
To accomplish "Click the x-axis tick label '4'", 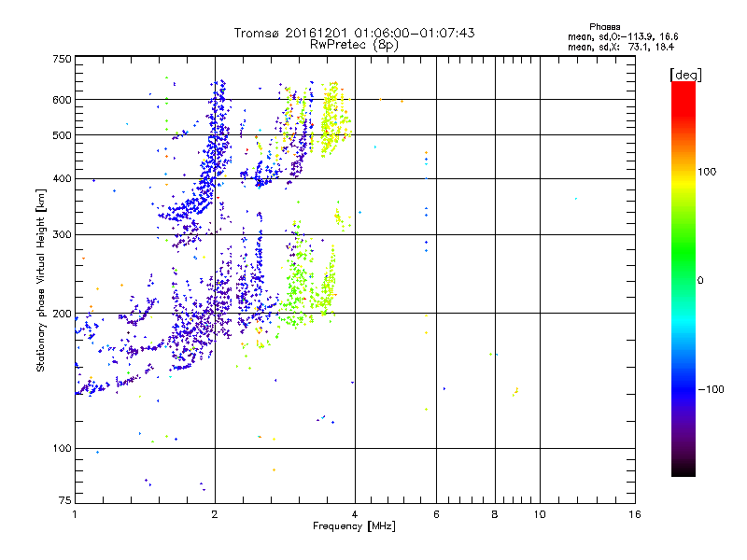I will click(355, 514).
